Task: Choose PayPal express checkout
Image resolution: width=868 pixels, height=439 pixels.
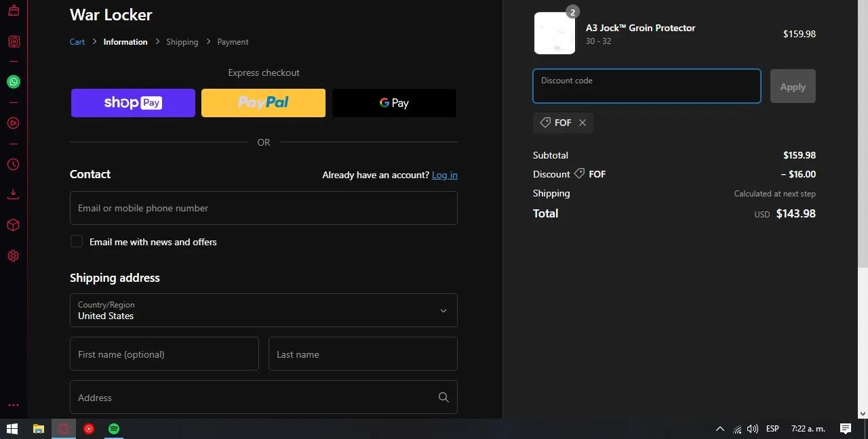Action: coord(263,103)
